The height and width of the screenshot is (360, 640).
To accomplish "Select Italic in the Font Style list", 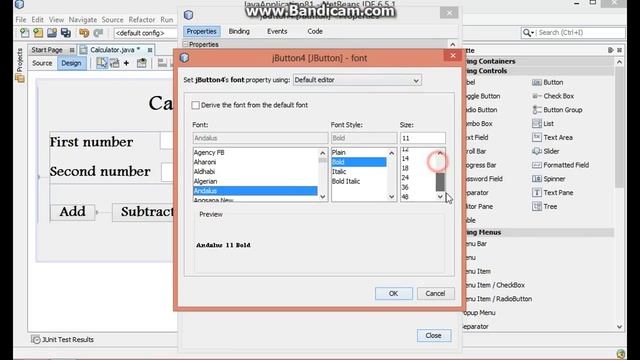I will 339,172.
